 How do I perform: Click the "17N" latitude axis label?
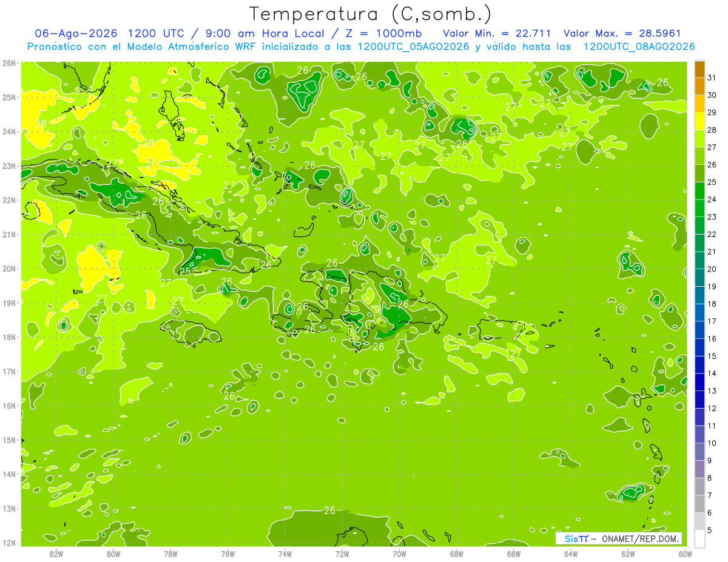(9, 372)
